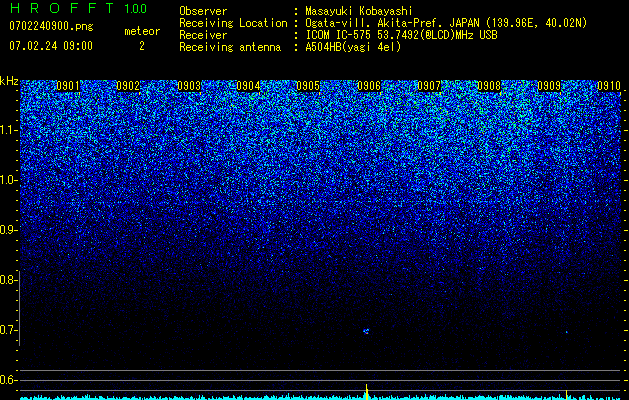Viewport: 629px width, 400px height.
Task: Click the meteor count label
Action: pos(142,31)
